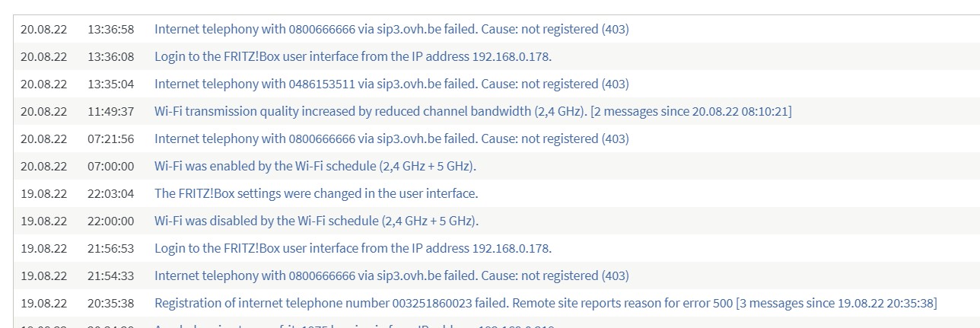Click the Wi-Fi transmission quality increased message
Viewport: 980px width, 328px height.
473,111
